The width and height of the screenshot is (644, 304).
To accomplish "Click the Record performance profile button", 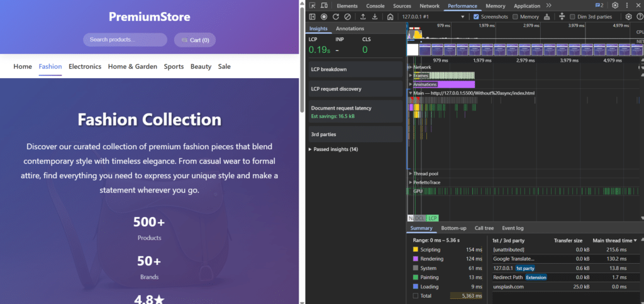I will click(324, 17).
